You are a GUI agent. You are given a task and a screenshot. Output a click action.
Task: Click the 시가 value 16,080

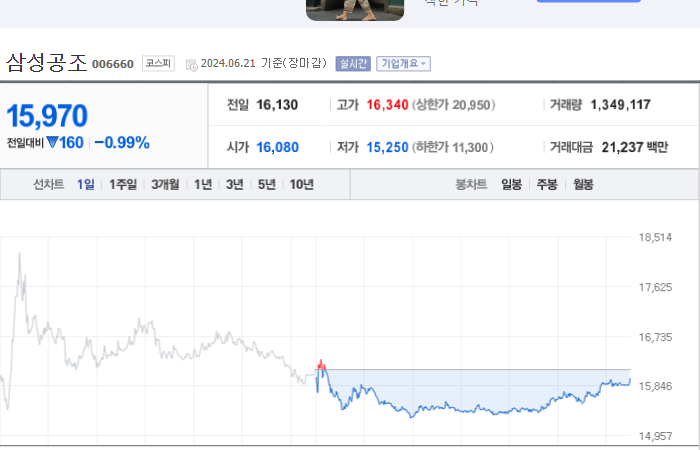coord(277,147)
